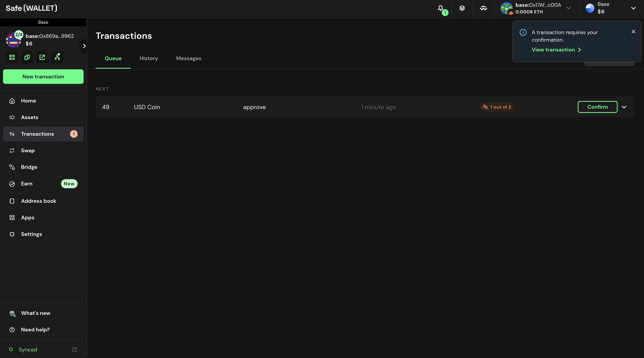The height and width of the screenshot is (358, 644).
Task: Show the Safe QR code icon
Action: tap(12, 57)
